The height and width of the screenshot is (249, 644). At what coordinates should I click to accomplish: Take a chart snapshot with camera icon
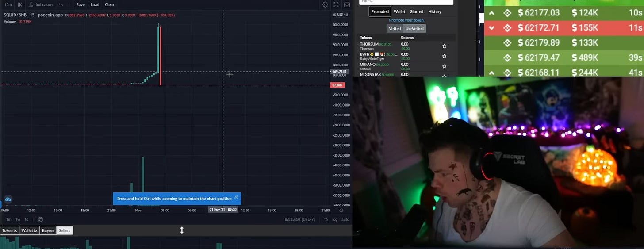tap(347, 4)
